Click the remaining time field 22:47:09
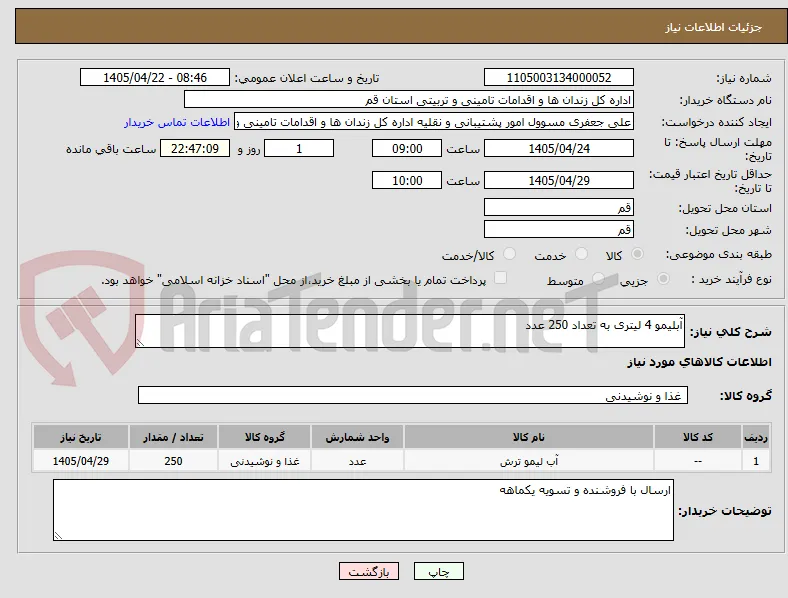The width and height of the screenshot is (788, 598). point(195,148)
